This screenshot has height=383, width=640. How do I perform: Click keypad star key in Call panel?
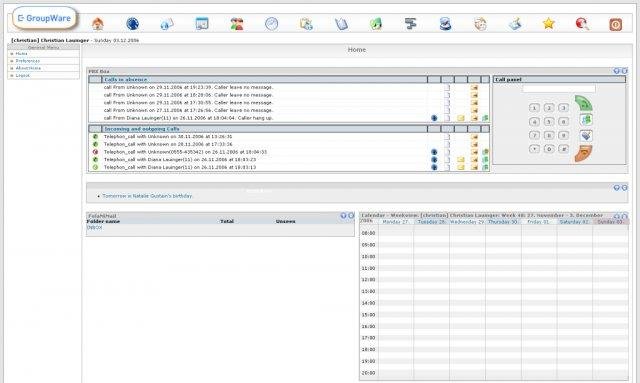click(534, 149)
